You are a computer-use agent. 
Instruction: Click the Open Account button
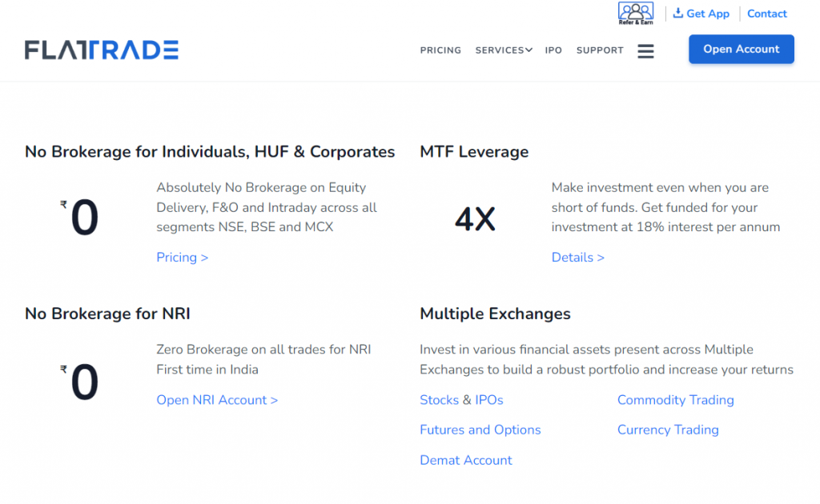click(x=741, y=49)
